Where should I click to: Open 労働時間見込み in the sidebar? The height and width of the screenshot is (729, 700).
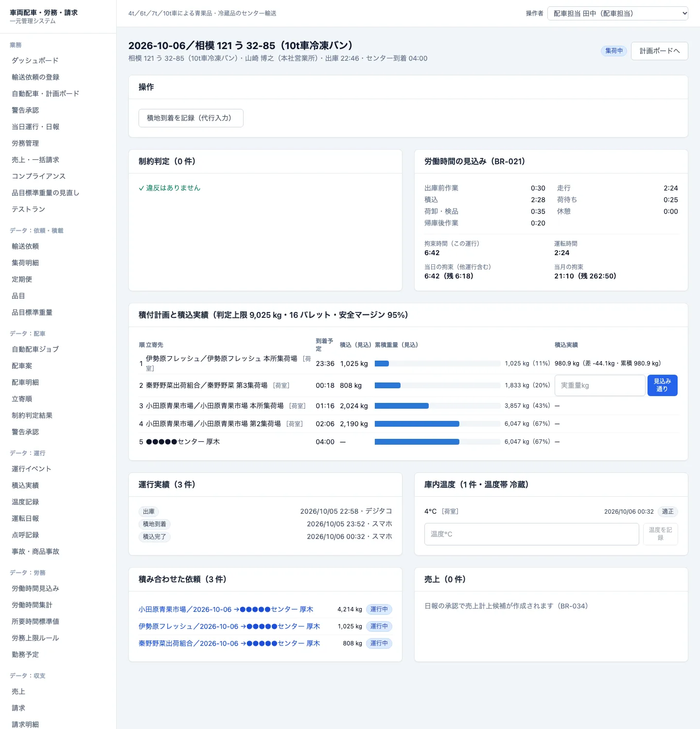point(35,589)
